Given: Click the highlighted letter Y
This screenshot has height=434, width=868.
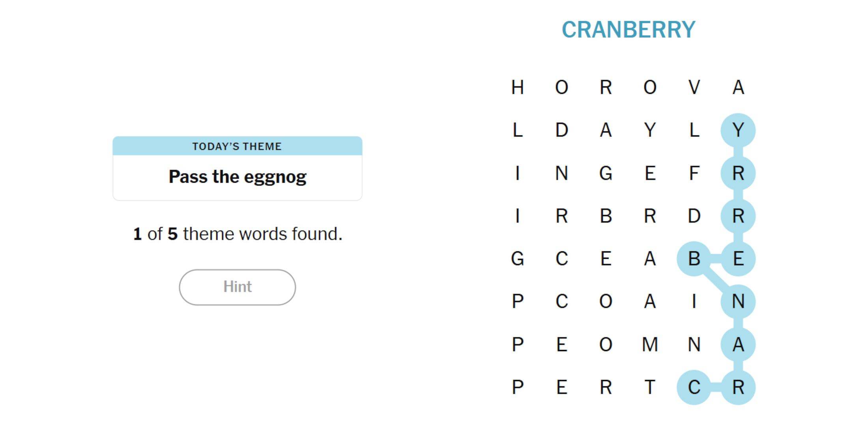Looking at the screenshot, I should pos(738,130).
